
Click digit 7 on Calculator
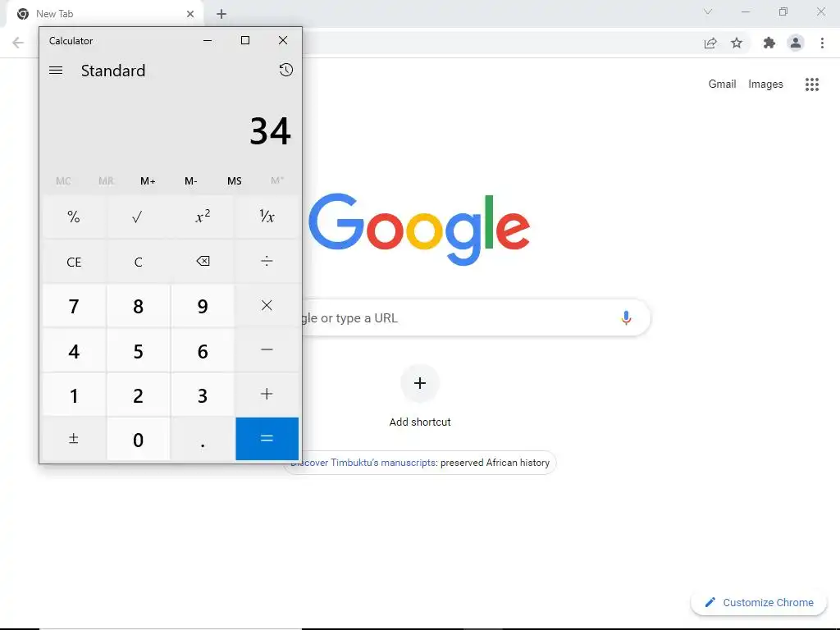[74, 305]
